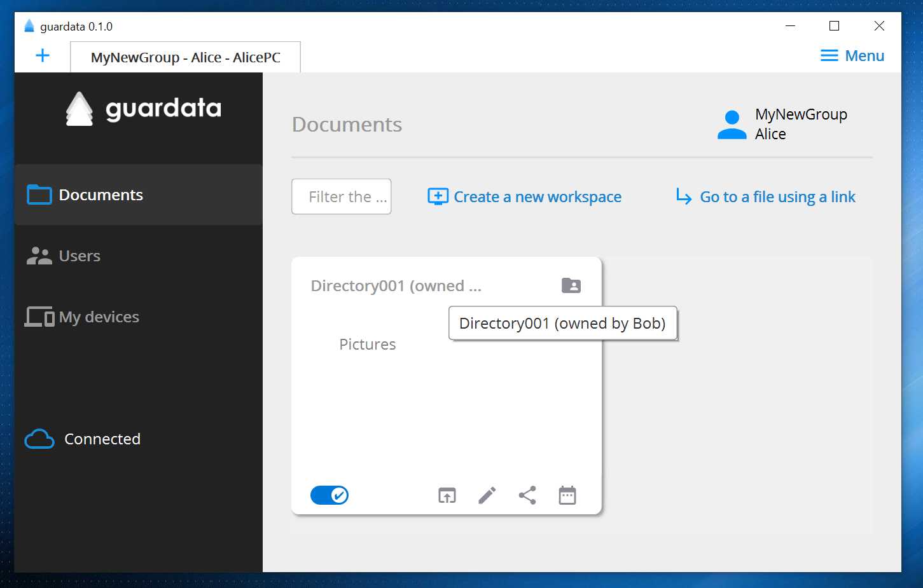Export workspace using the upload icon
The height and width of the screenshot is (588, 923).
pyautogui.click(x=447, y=495)
